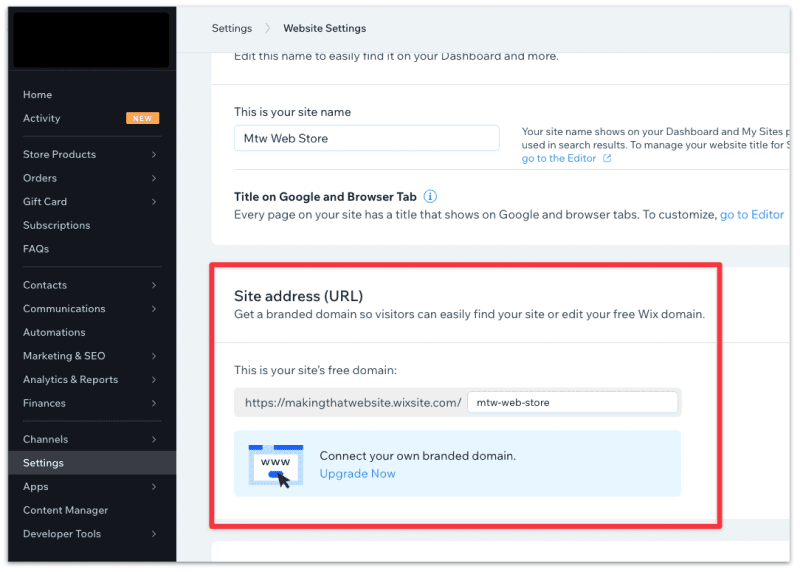Screen dimensions: 800x572
Task: Click the NEW badge next to Activity
Action: (x=142, y=118)
